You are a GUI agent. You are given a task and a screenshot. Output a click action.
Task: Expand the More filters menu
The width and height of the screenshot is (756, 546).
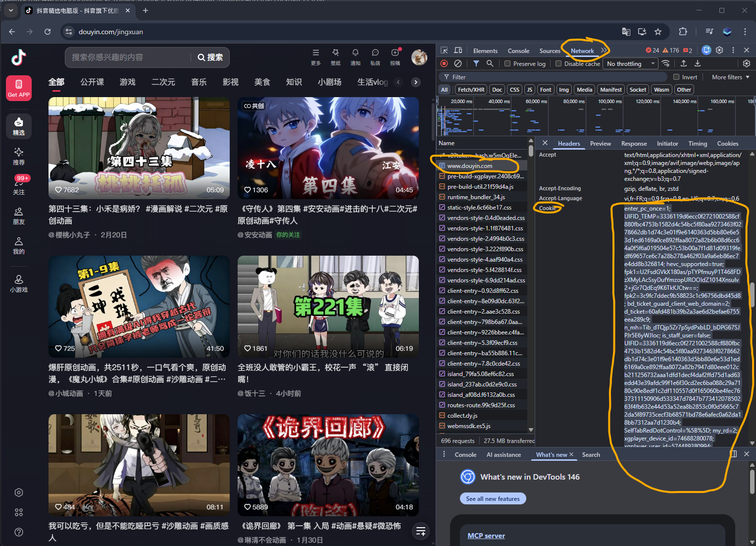[730, 77]
